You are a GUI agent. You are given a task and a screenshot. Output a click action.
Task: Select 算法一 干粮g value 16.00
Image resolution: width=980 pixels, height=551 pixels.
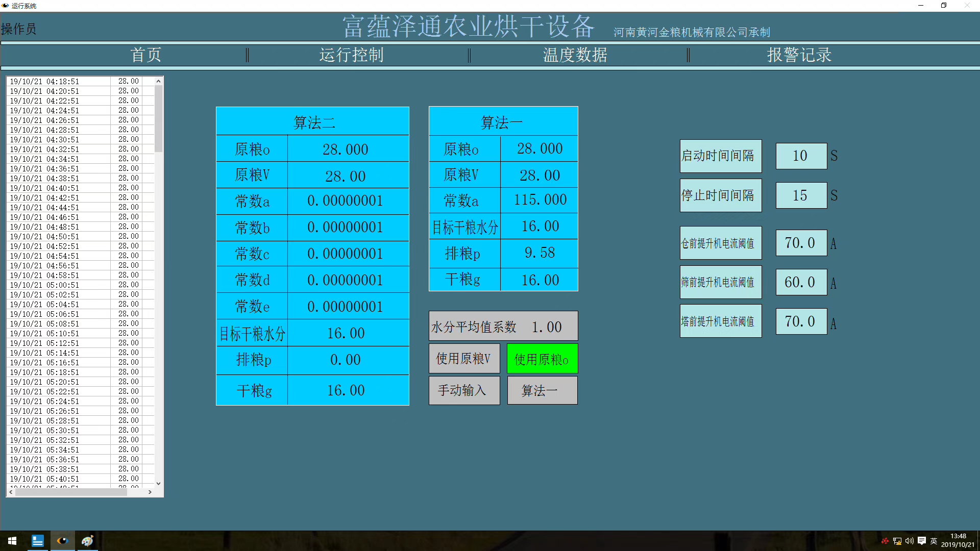click(540, 280)
